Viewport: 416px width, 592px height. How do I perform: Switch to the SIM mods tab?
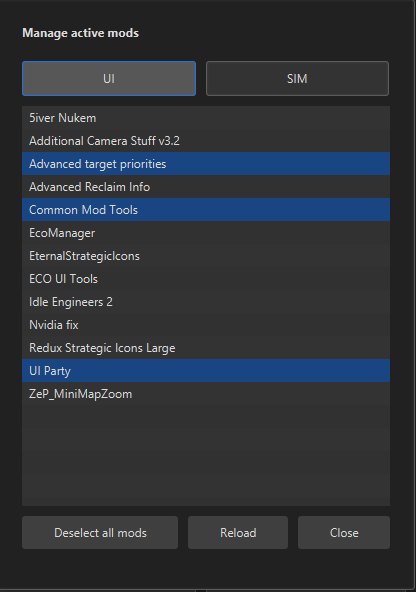pos(297,79)
